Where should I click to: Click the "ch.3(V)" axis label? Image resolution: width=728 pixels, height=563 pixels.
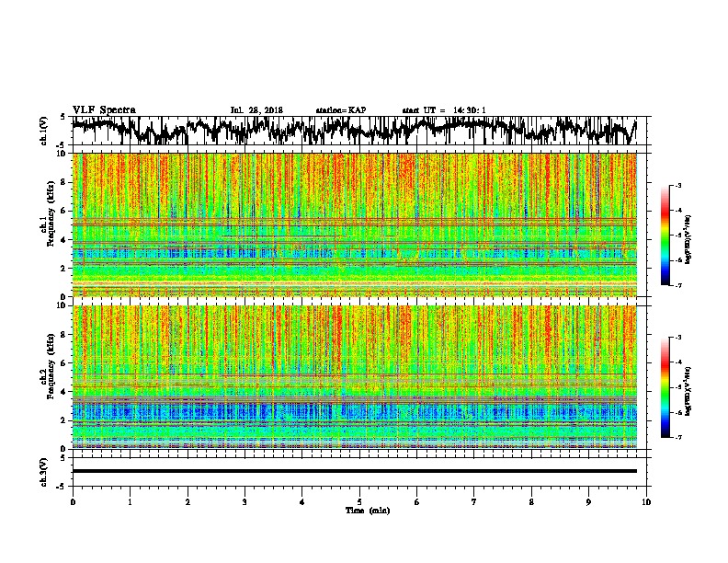[44, 472]
